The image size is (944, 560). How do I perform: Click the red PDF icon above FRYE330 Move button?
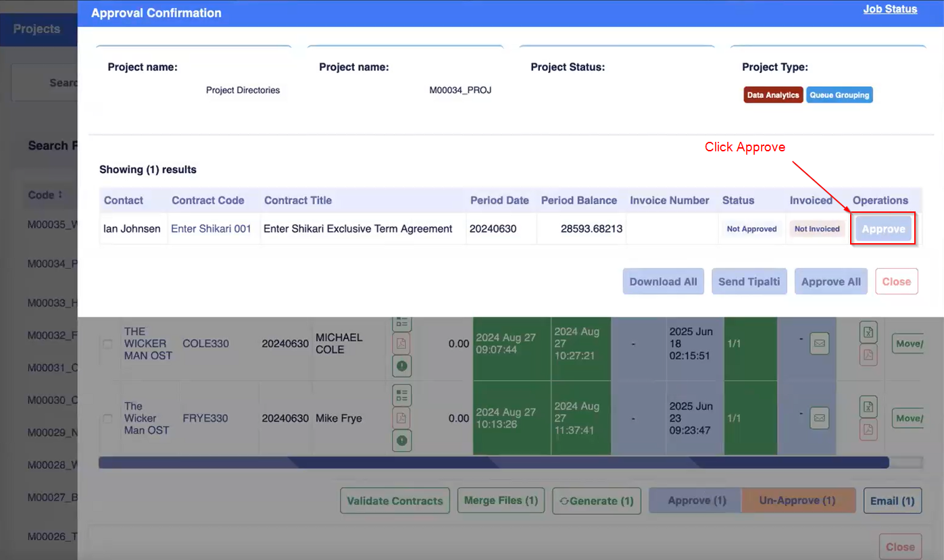(x=868, y=430)
